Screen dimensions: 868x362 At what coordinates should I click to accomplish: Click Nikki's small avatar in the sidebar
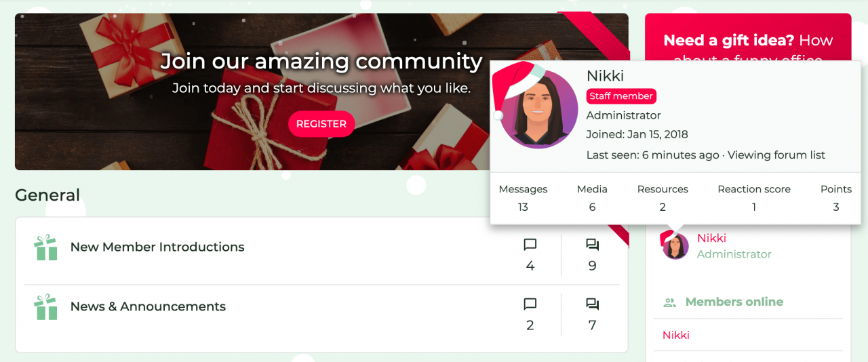(675, 245)
